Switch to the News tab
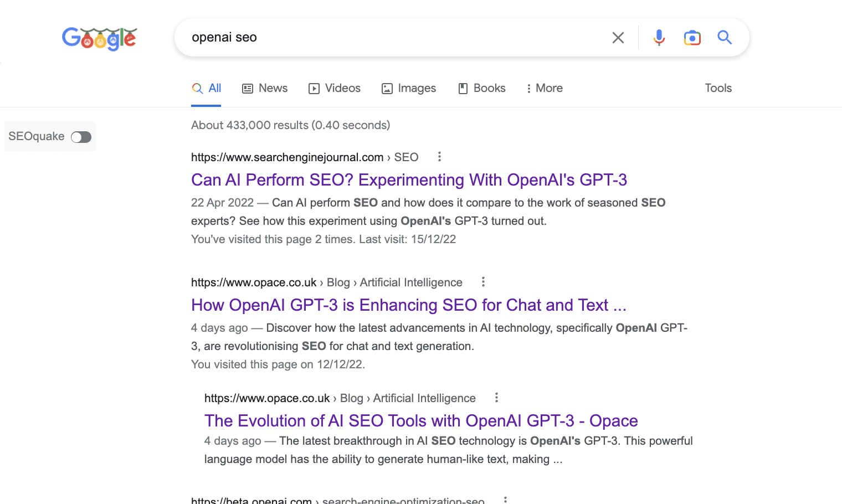Screen dimensions: 842x504 tap(264, 88)
